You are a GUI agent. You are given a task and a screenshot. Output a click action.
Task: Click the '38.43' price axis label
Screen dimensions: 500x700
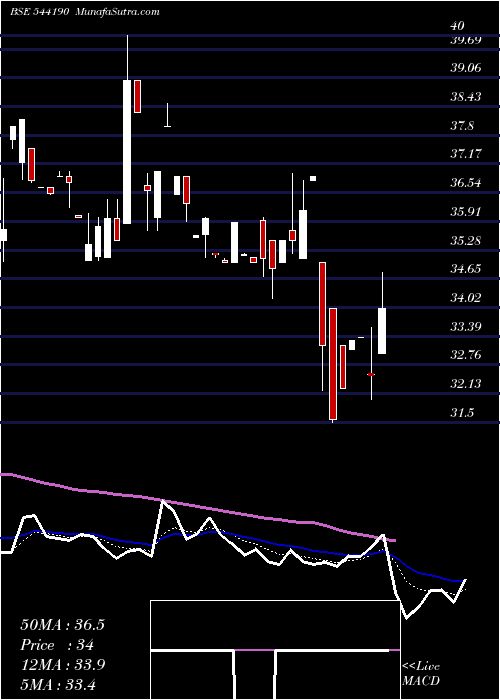pyautogui.click(x=466, y=97)
